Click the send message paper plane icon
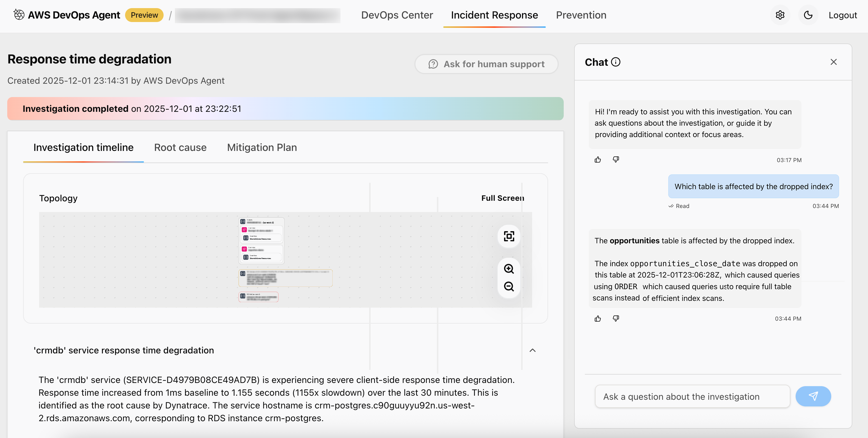Viewport: 868px width, 438px height. (813, 396)
